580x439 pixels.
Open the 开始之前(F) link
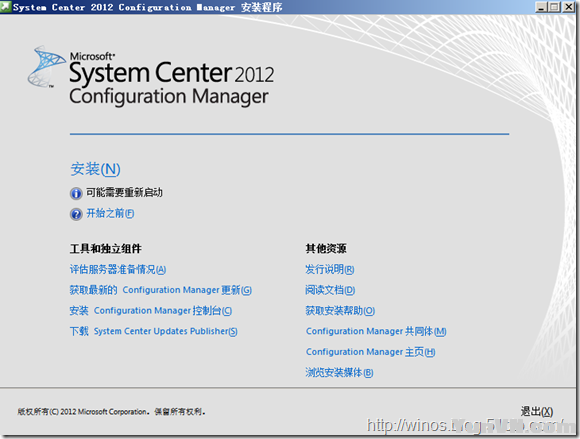pyautogui.click(x=110, y=213)
